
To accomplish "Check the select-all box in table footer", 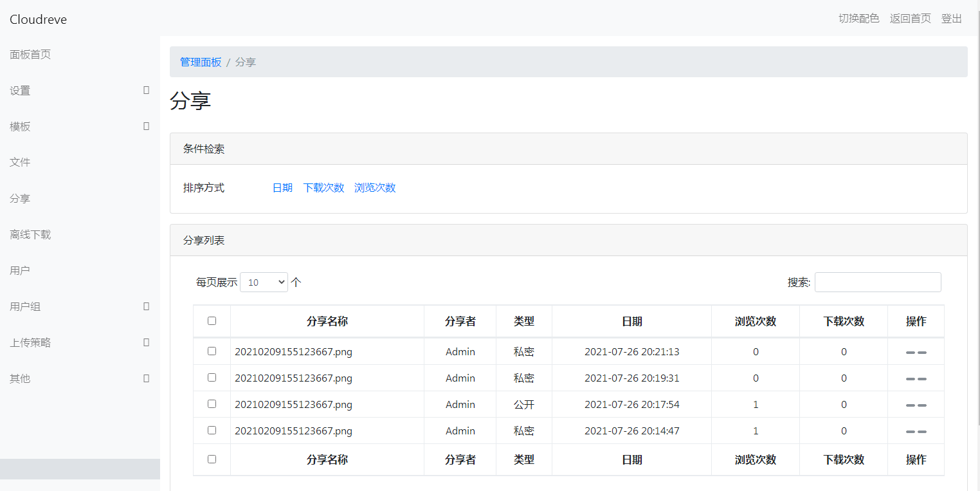I will pyautogui.click(x=212, y=459).
